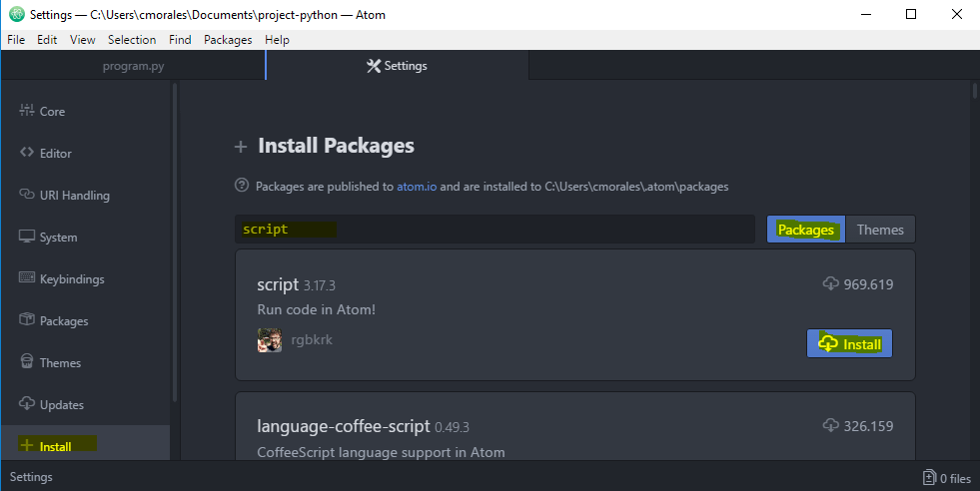Click the Themes paint bucket icon
980x491 pixels.
coord(27,361)
